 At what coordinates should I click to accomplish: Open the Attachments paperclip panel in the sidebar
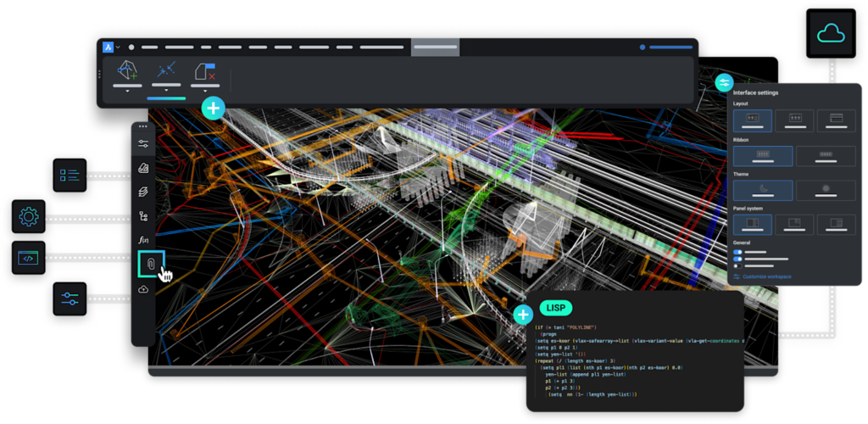point(149,264)
